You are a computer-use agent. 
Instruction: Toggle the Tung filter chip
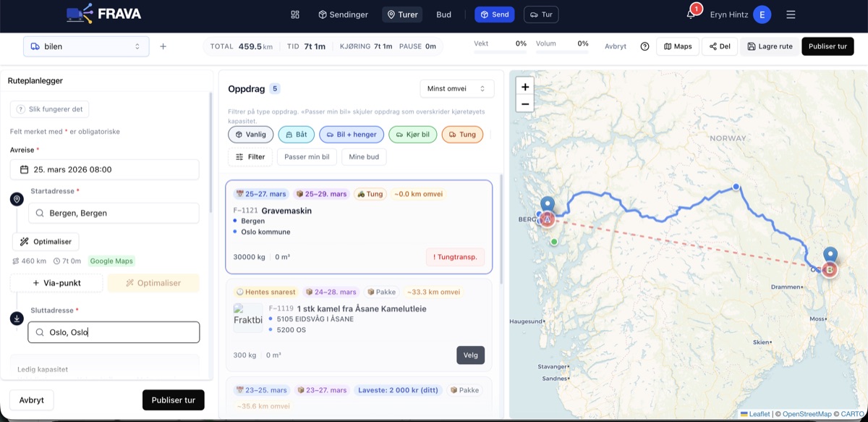[461, 135]
